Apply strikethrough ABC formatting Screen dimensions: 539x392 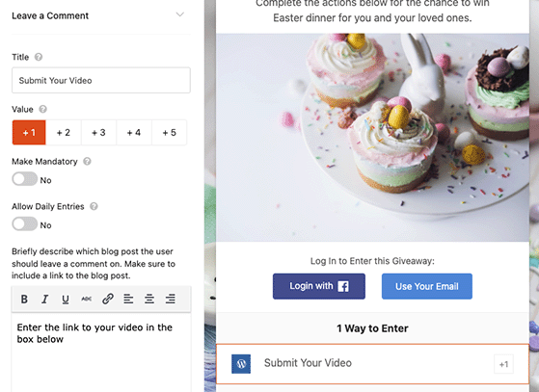click(86, 299)
